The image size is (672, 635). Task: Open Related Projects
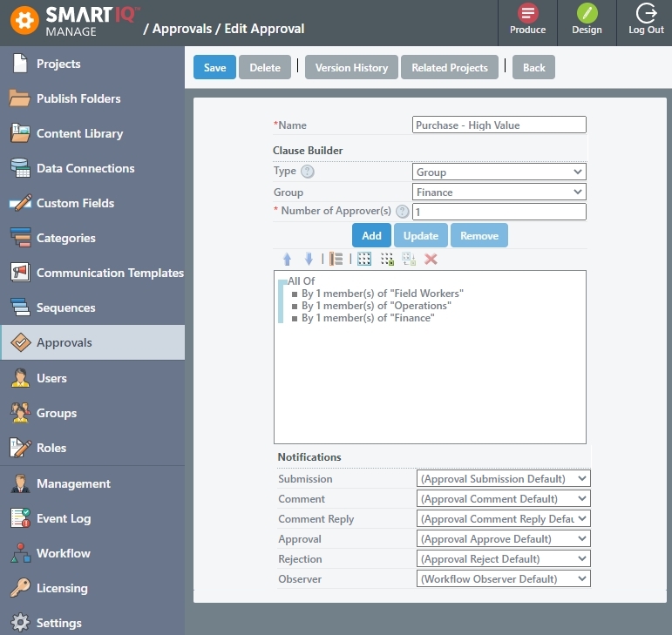450,67
